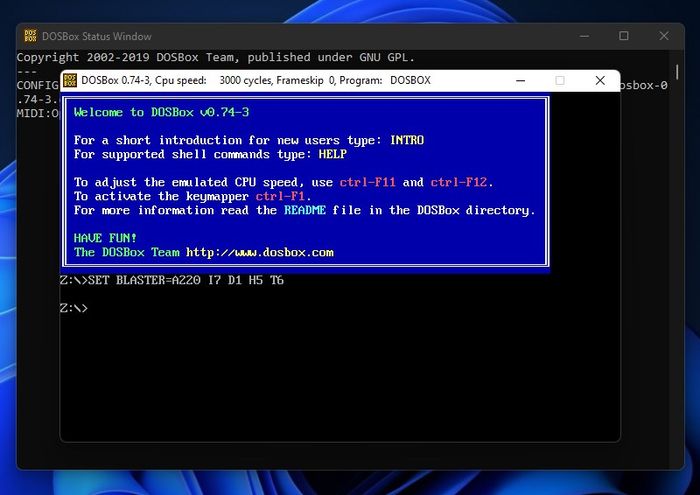This screenshot has width=700, height=495.
Task: Click the 'The DOSBox Team' text
Action: pyautogui.click(x=127, y=252)
